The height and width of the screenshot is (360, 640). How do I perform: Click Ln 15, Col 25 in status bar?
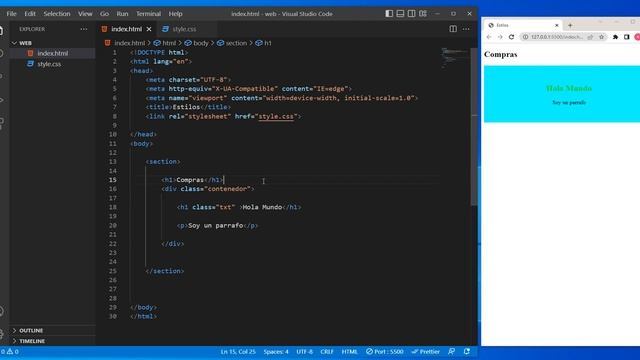coord(238,351)
